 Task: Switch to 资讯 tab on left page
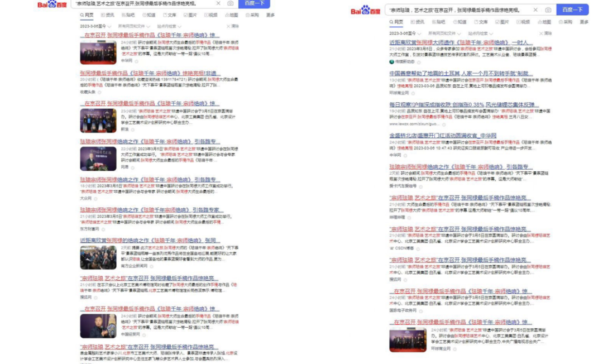point(108,15)
